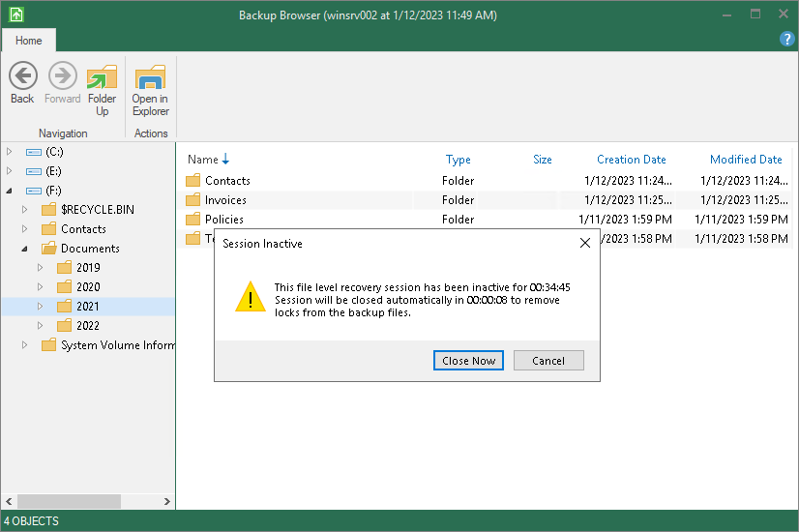799x532 pixels.
Task: Collapse the (F:) drive node
Action: click(11, 191)
